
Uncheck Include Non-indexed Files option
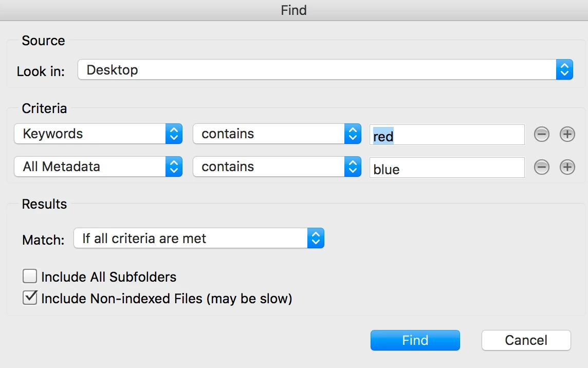point(30,298)
